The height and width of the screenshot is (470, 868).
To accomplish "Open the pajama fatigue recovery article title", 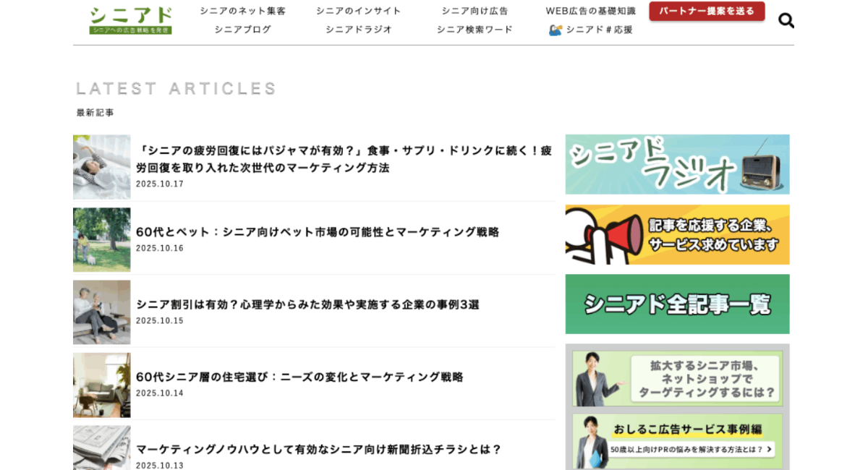I will tap(344, 159).
